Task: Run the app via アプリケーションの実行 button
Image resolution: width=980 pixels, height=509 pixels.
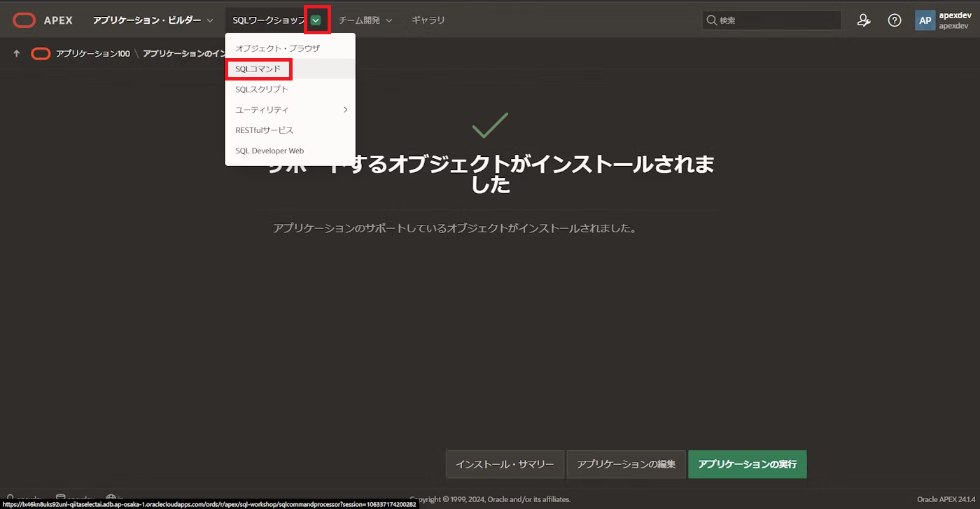Action: click(x=747, y=464)
